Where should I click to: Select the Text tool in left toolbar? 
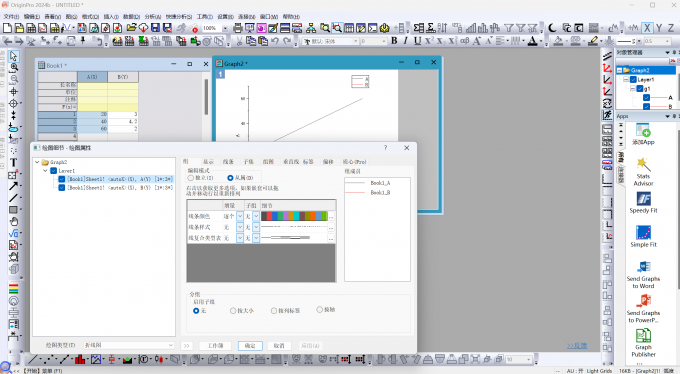pos(13,163)
